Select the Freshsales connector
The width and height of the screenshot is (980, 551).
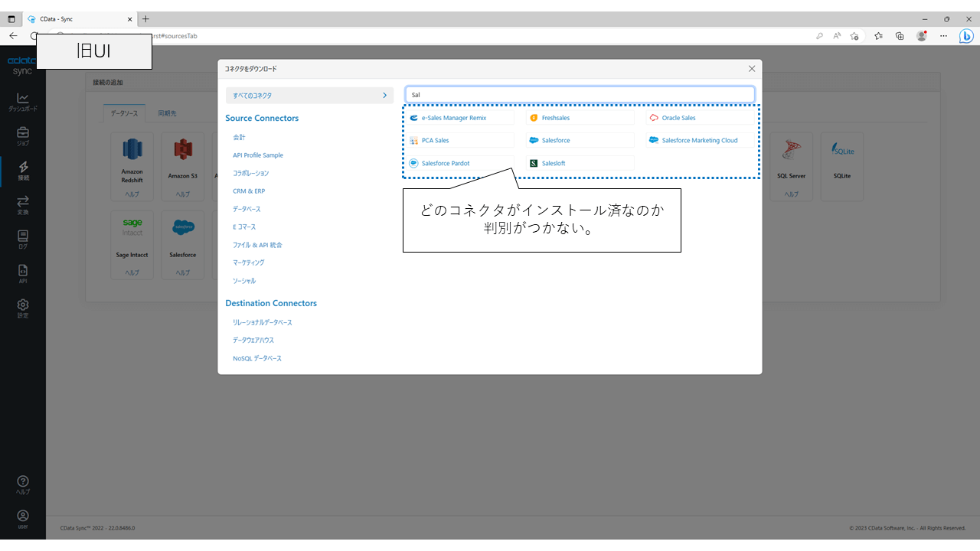580,118
